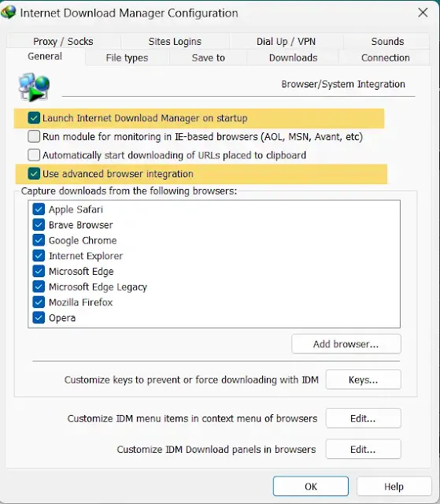
Task: Select the Mozilla Firefox list entry text
Action: tap(80, 302)
